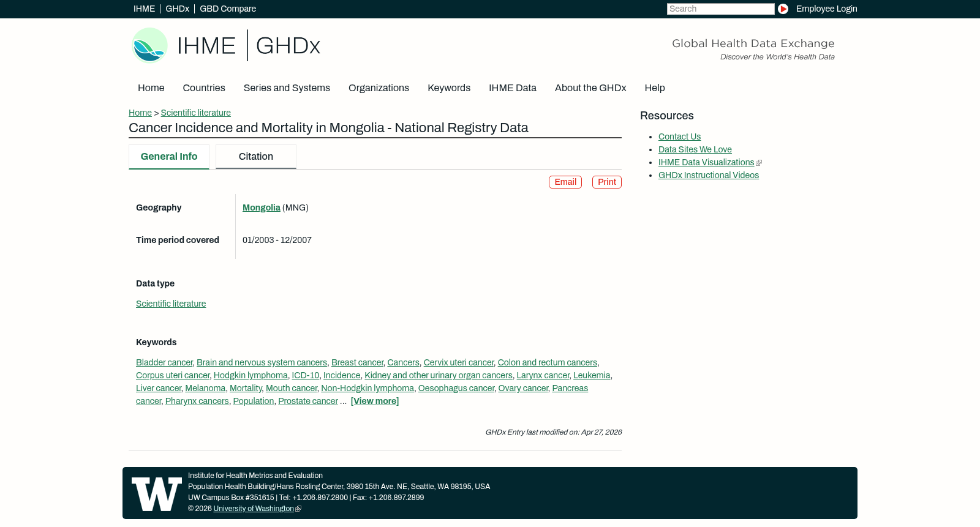Open the Leukemia keyword link
Screen dimensions: 980x527
point(592,375)
